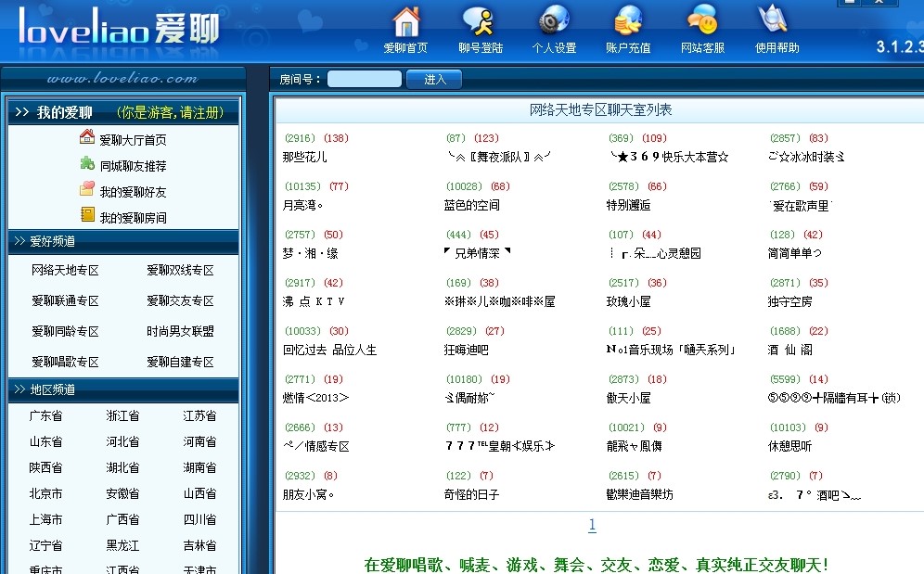
Task: Select 爱聊交友专区 channel
Action: [x=180, y=301]
